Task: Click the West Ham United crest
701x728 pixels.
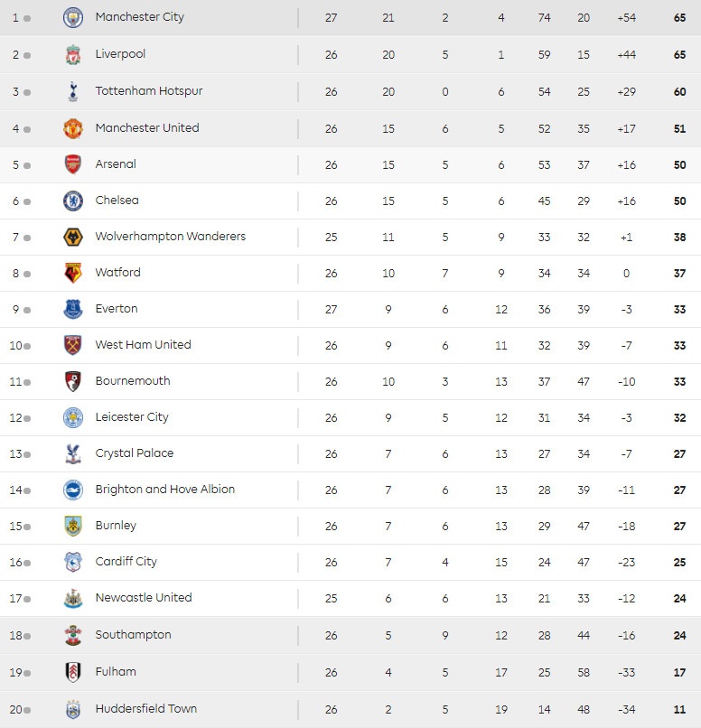Action: (73, 345)
